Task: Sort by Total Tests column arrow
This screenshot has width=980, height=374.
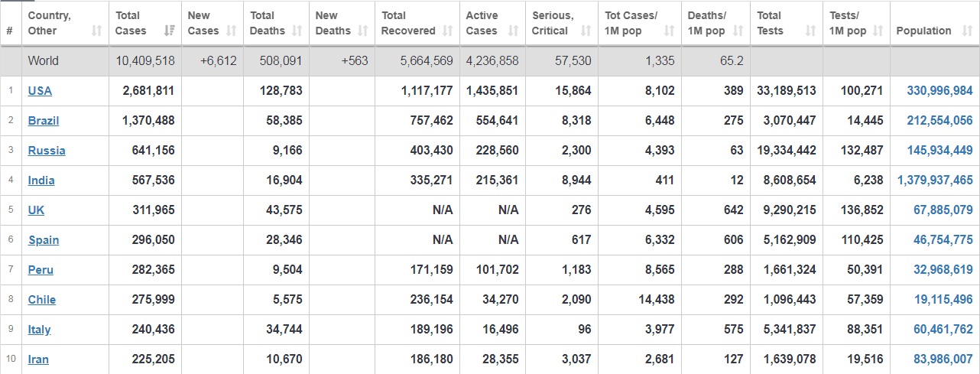Action: 811,31
